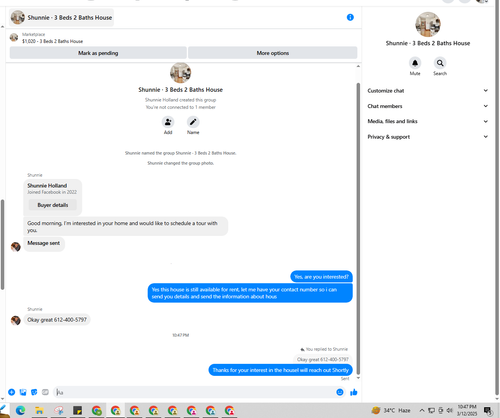Expand the Privacy & support section
This screenshot has width=500, height=418.
pyautogui.click(x=428, y=137)
